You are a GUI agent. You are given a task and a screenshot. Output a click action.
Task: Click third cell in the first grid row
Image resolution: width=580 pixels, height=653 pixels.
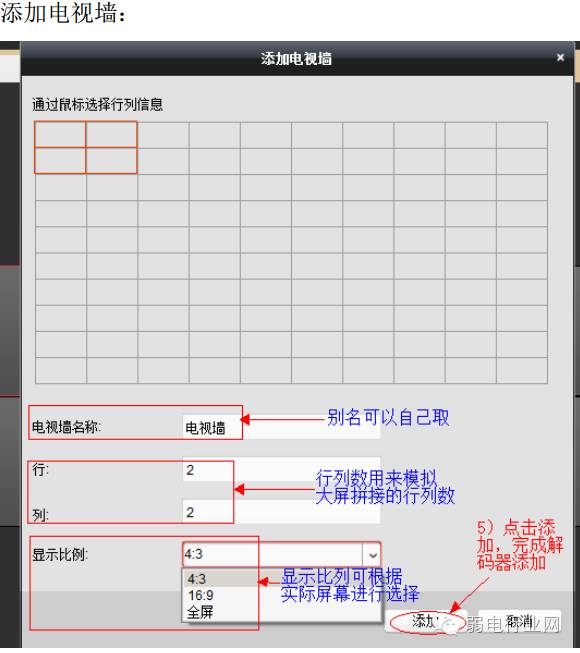point(163,135)
